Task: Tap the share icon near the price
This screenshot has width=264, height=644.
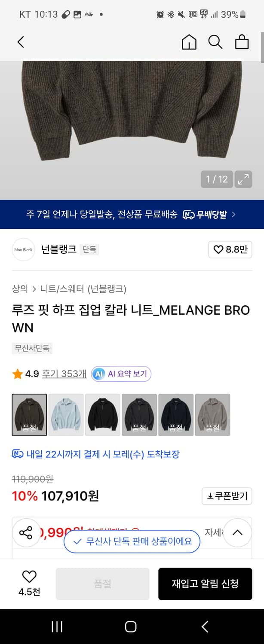Action: point(26,532)
